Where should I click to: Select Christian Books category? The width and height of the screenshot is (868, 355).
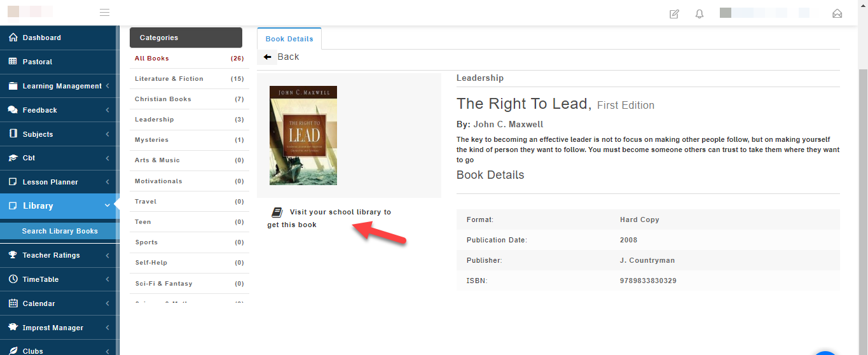click(x=189, y=99)
